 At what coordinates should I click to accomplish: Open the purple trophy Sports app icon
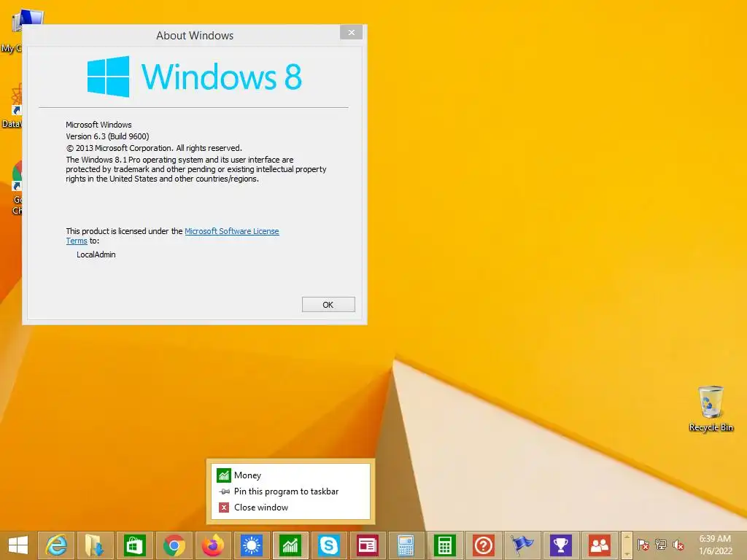(x=561, y=545)
